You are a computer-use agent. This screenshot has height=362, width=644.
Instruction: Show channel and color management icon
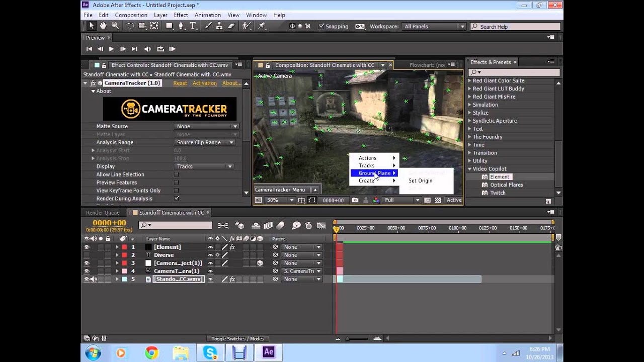coord(376,200)
